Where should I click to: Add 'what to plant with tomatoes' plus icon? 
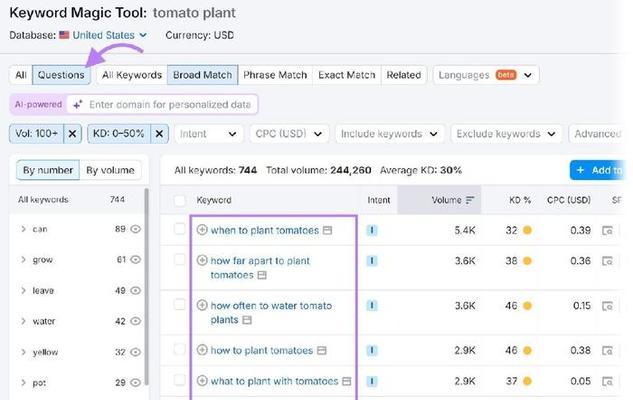(202, 380)
